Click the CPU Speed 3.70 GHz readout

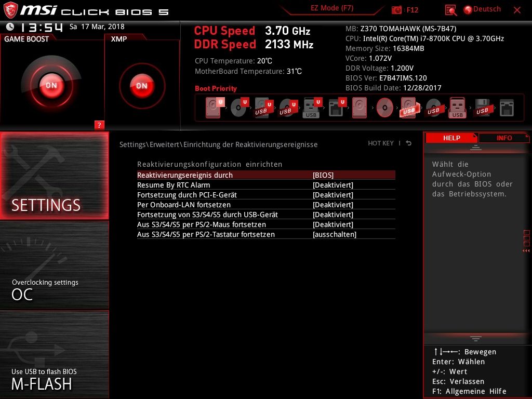[252, 31]
